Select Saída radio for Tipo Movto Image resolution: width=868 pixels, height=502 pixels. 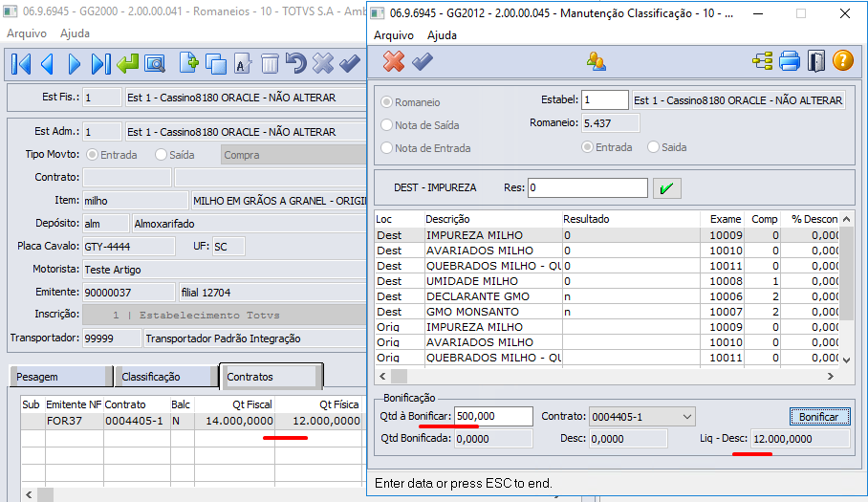coord(161,155)
